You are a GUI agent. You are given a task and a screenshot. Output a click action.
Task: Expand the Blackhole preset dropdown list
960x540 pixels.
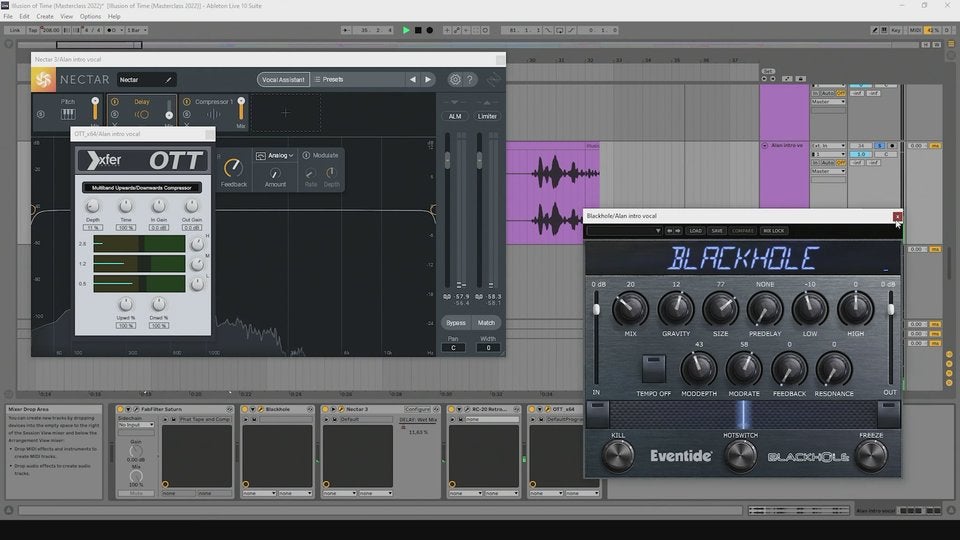pos(658,230)
